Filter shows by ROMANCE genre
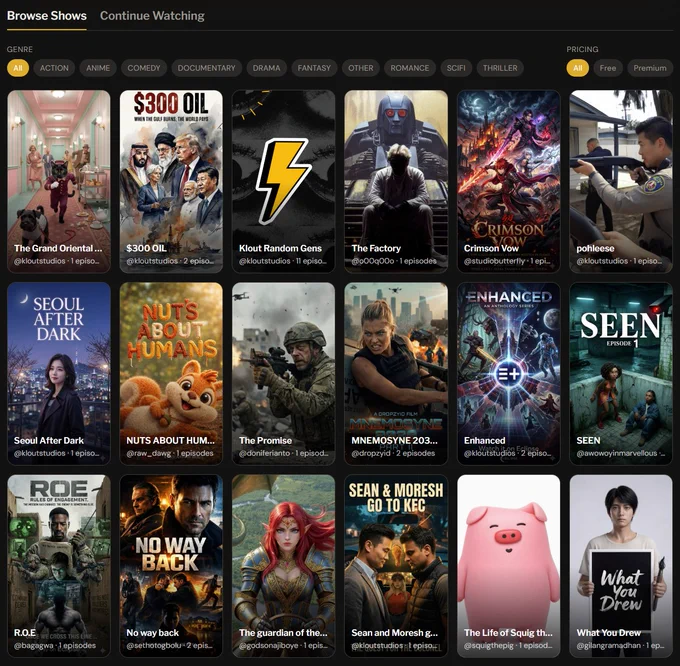Screen dimensions: 680x666 click(409, 68)
